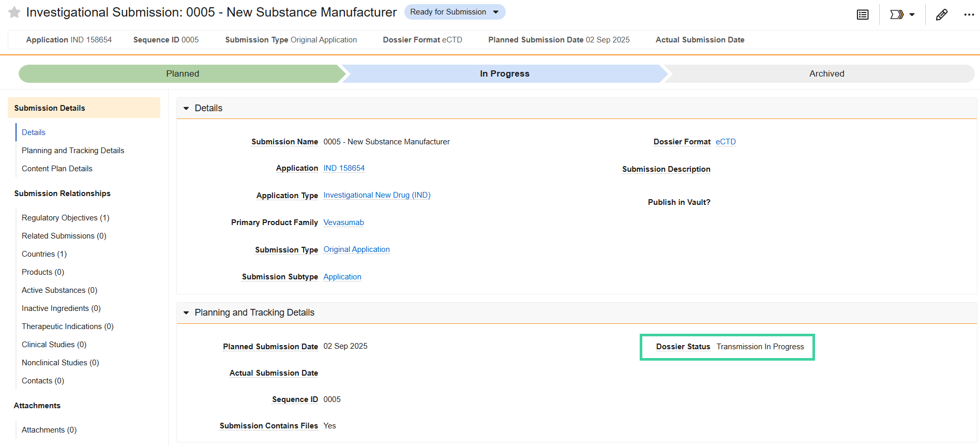Follow the IND 158654 application link
This screenshot has height=446, width=980.
pyautogui.click(x=344, y=168)
